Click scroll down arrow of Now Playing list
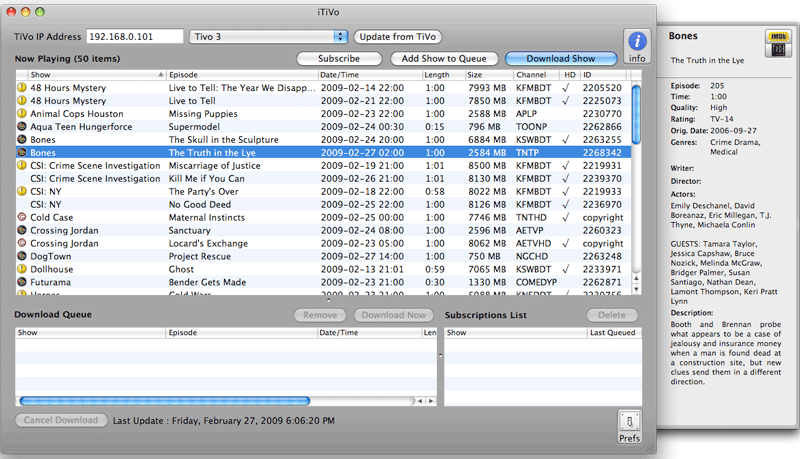This screenshot has height=459, width=800. tap(636, 289)
